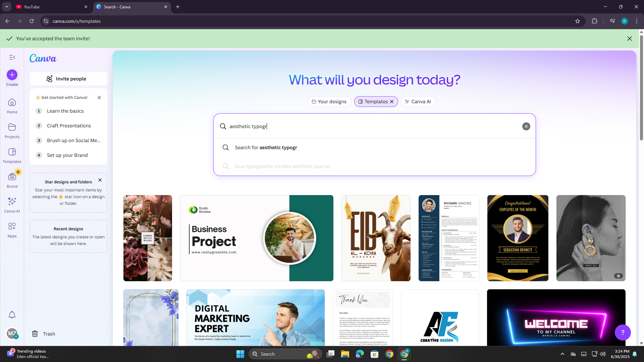Screen dimensions: 644x362
Task: Click the address bar URL
Action: tap(76, 21)
